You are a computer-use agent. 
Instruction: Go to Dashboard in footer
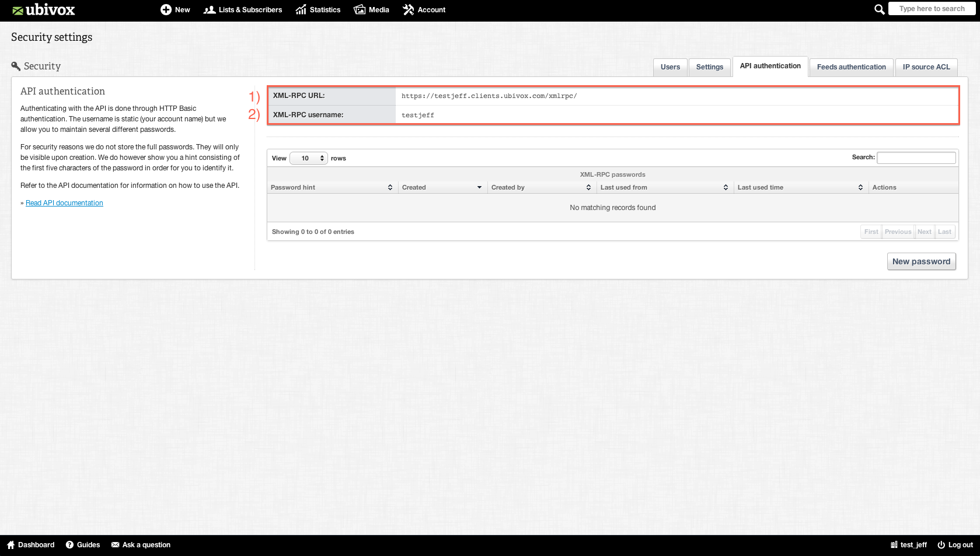(x=30, y=545)
